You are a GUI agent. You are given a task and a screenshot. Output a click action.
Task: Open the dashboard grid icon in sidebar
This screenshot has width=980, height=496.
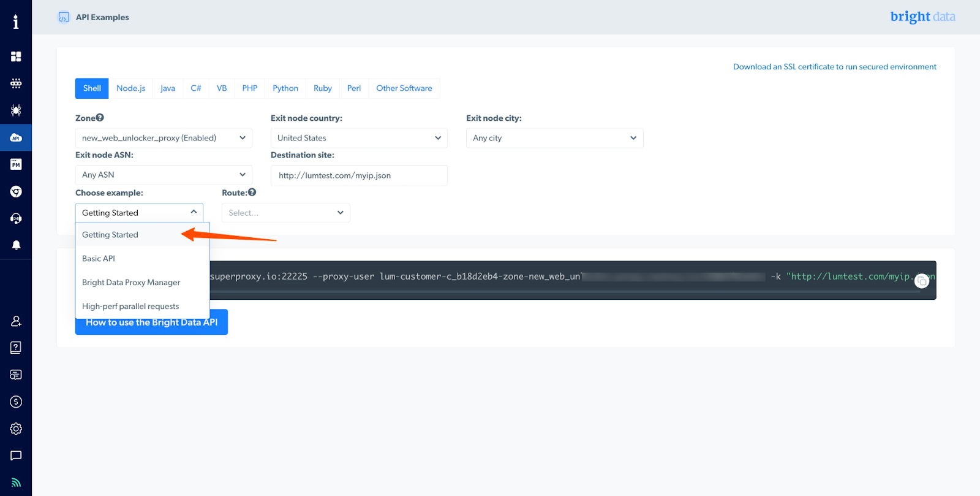pyautogui.click(x=16, y=56)
